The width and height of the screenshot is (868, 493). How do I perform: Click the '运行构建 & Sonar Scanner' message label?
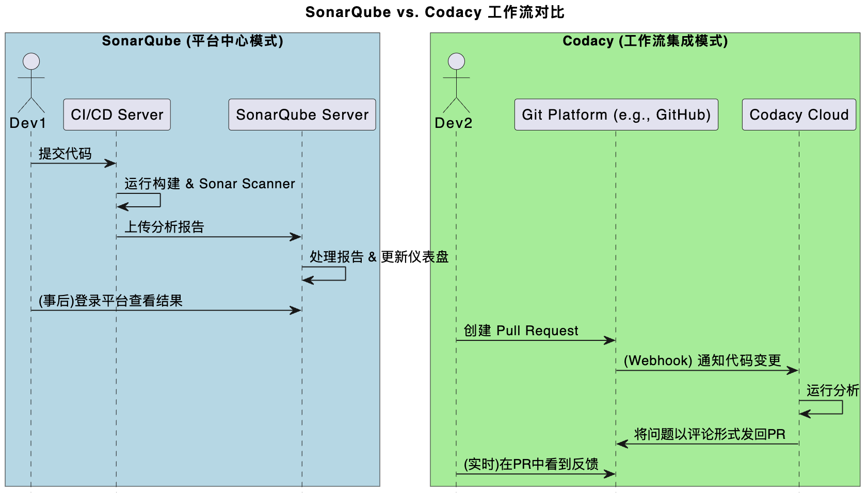click(210, 184)
